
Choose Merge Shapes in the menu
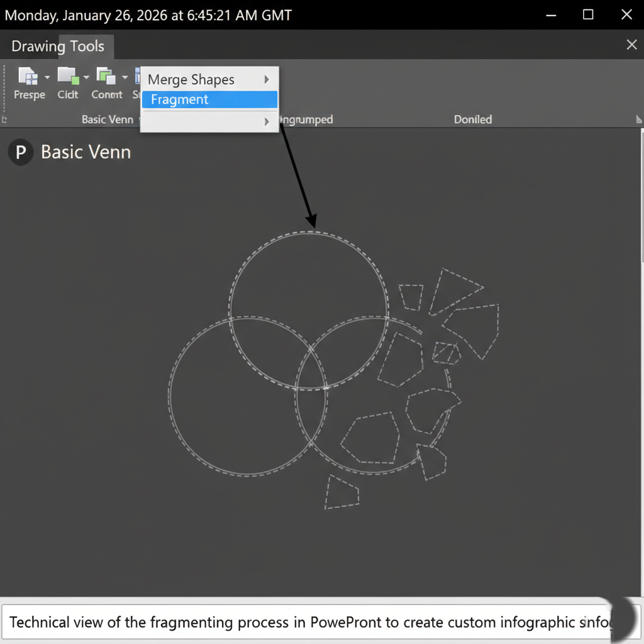click(191, 79)
